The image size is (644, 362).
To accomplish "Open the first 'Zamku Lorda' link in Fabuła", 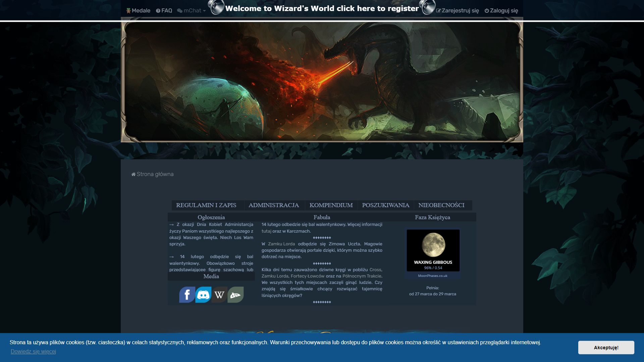I will coord(281,244).
